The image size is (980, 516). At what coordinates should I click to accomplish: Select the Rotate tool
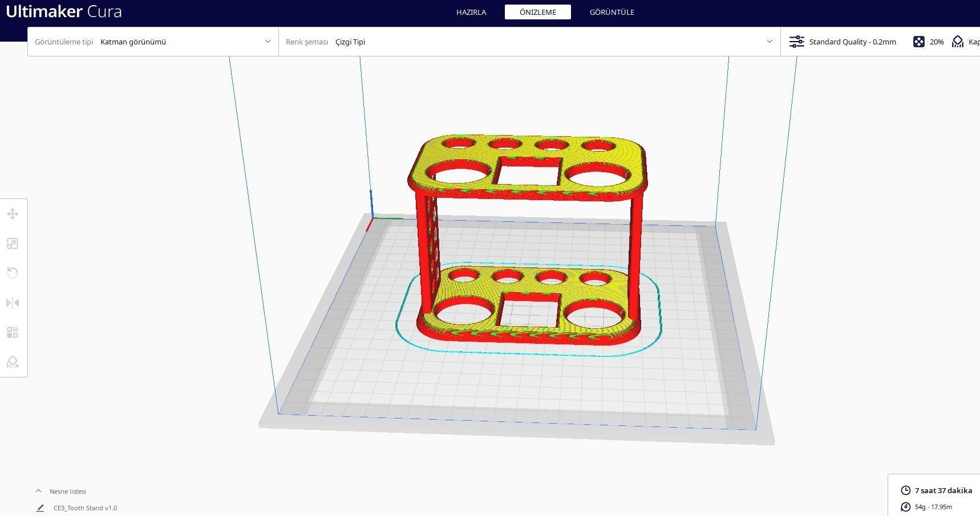pos(12,273)
